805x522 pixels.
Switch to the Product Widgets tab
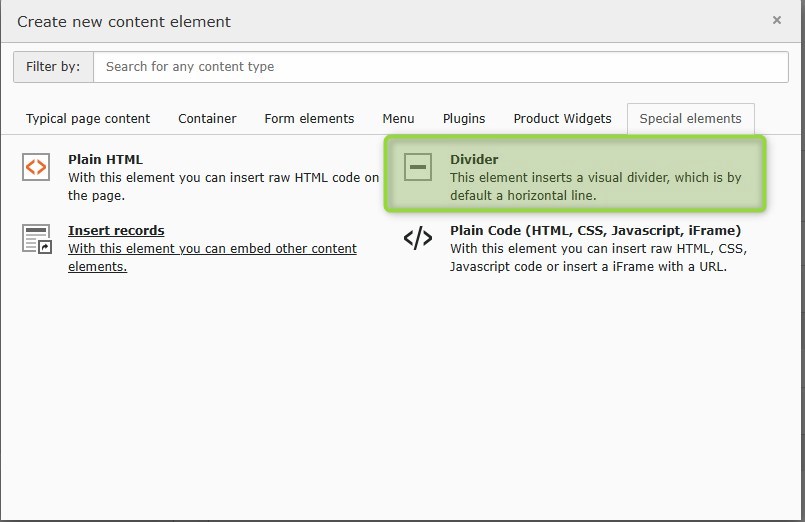pyautogui.click(x=562, y=118)
